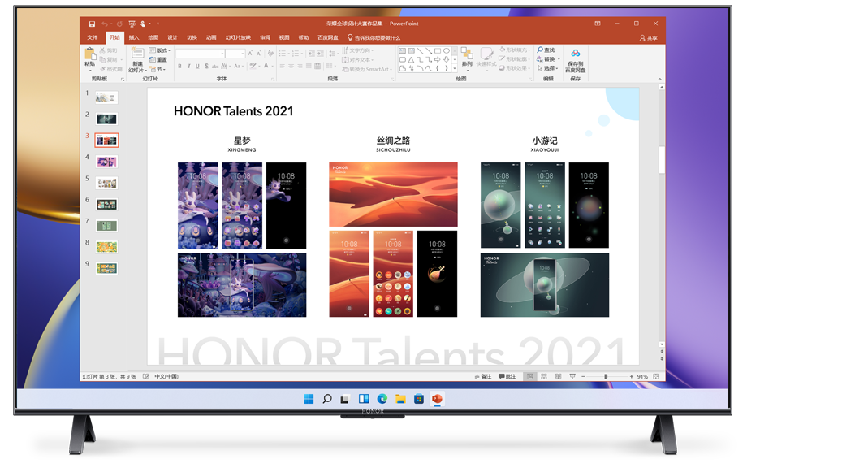Expand the 节 section dropdown
This screenshot has width=868, height=472.
coord(158,69)
